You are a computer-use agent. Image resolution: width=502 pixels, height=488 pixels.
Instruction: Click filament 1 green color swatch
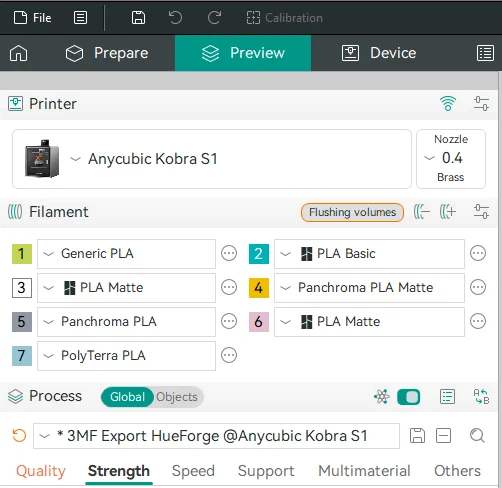22,254
